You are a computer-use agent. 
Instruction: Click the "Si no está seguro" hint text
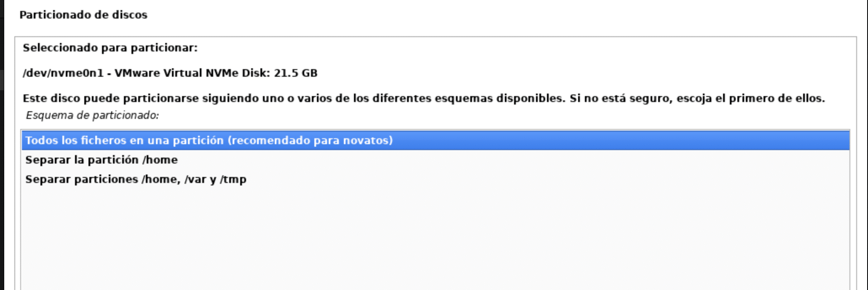point(619,98)
